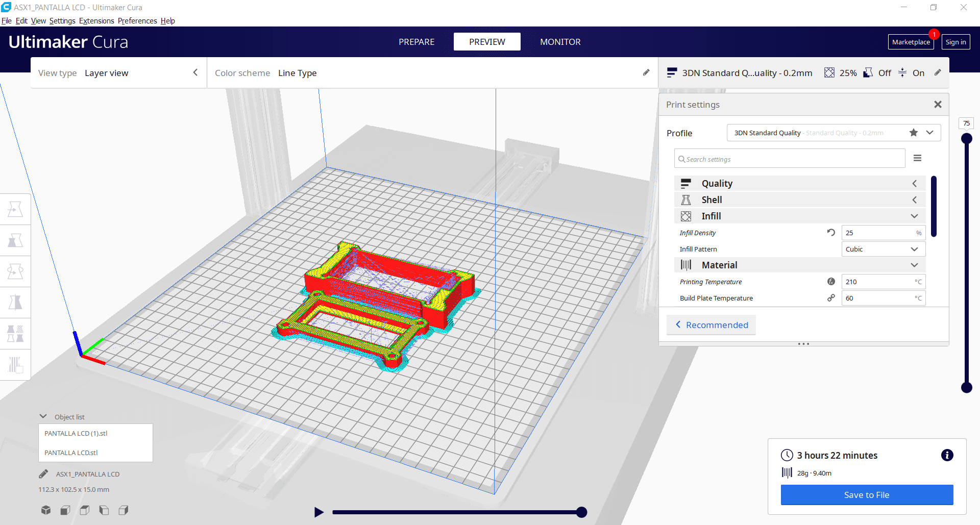This screenshot has height=525, width=980.
Task: Collapse the Material settings category
Action: coord(799,265)
